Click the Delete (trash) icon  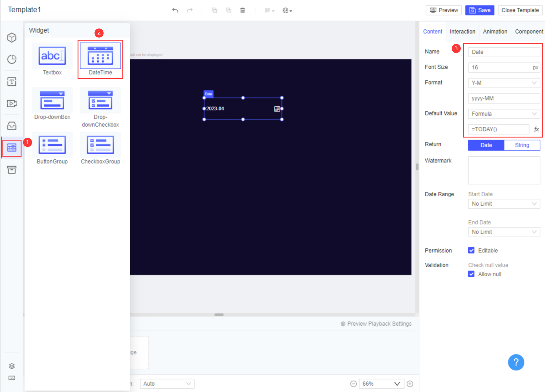pyautogui.click(x=243, y=10)
